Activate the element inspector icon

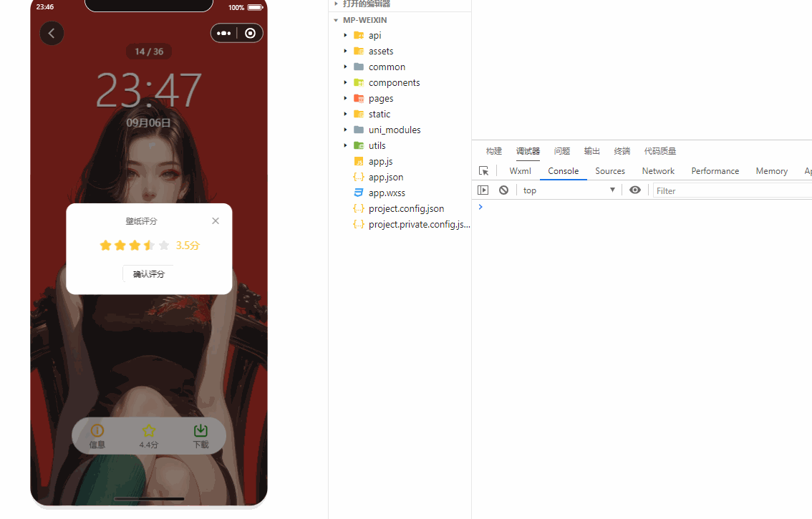(483, 171)
